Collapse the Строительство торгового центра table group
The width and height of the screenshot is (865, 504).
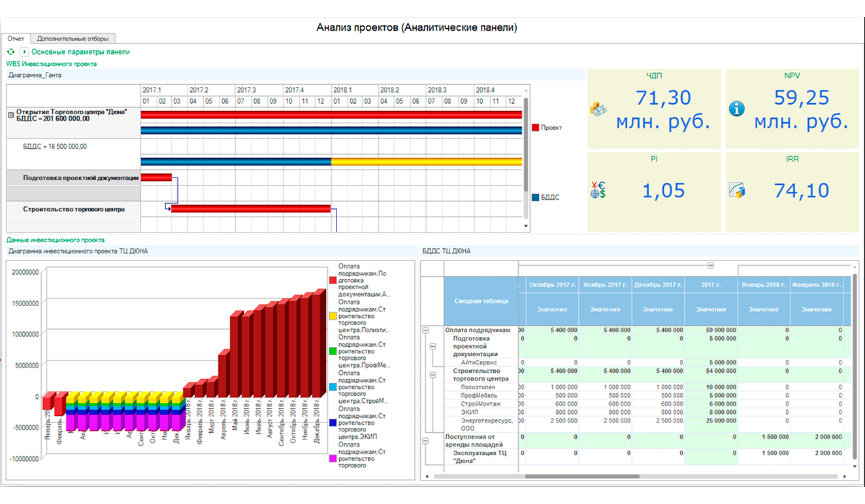(x=432, y=375)
